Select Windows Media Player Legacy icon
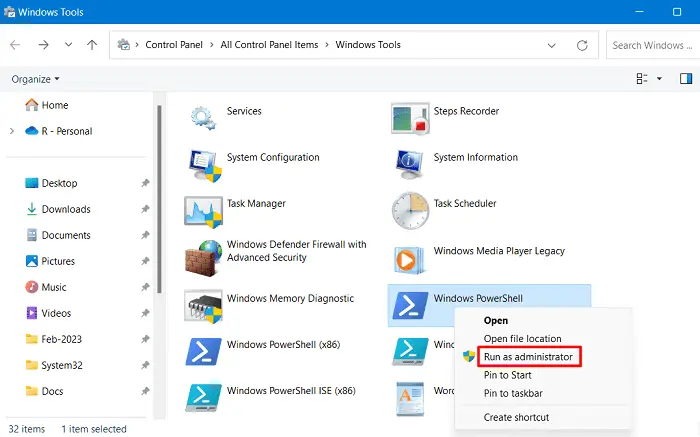Viewport: 700px width, 437px height. click(410, 257)
